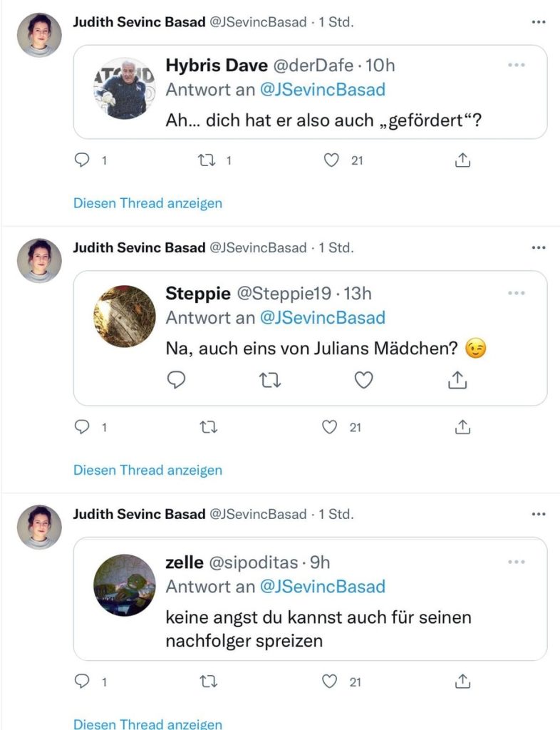
Task: Reply to the tweet quoting zelle
Action: pyautogui.click(x=83, y=682)
